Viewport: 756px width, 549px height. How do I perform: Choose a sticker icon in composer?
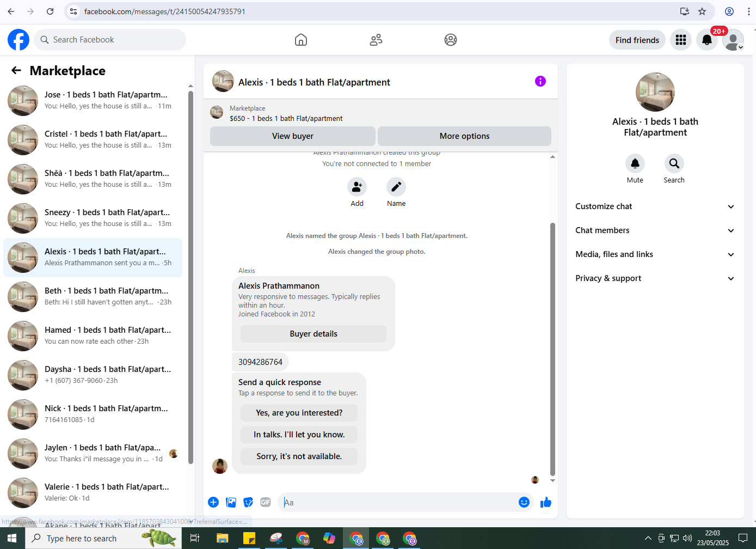click(248, 502)
